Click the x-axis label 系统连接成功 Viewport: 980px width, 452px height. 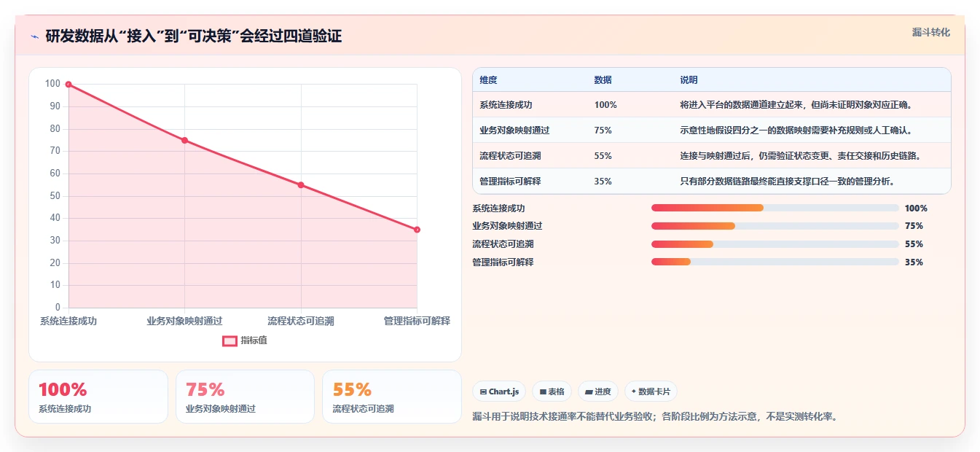pos(68,321)
